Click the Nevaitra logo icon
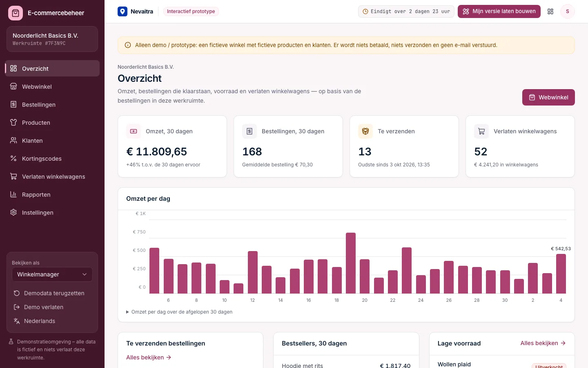The width and height of the screenshot is (588, 368). [x=122, y=11]
